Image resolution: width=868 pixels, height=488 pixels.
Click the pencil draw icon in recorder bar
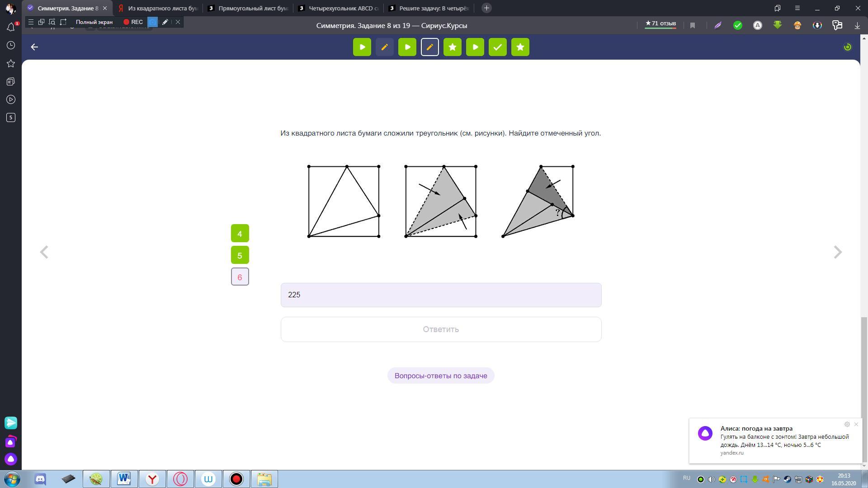165,22
